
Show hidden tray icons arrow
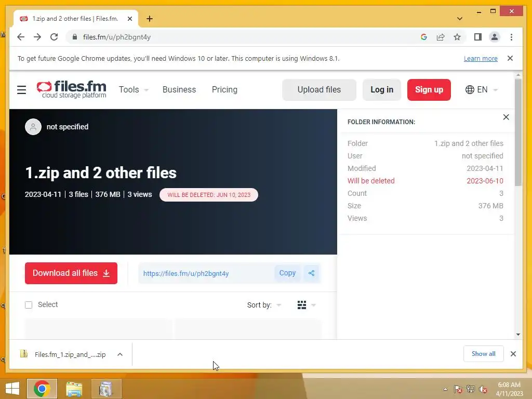(445, 389)
